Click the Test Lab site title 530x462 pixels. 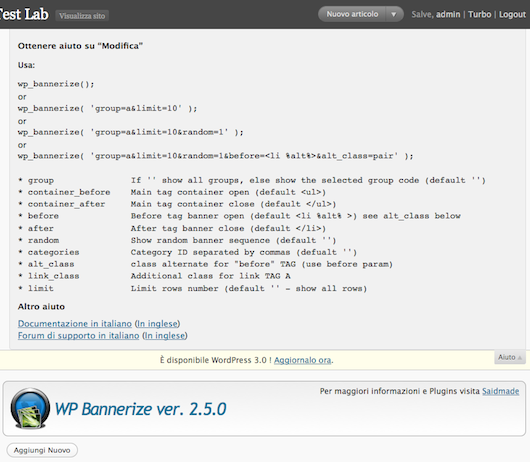24,14
